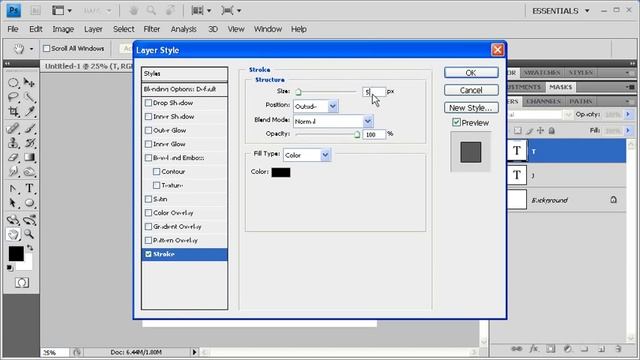Click the stroke Color swatch
640x360 pixels.
coord(281,172)
